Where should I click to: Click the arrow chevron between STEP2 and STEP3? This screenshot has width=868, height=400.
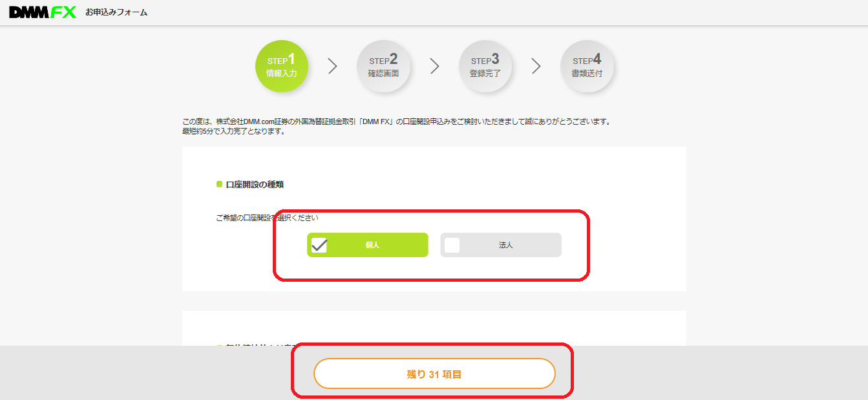(434, 66)
